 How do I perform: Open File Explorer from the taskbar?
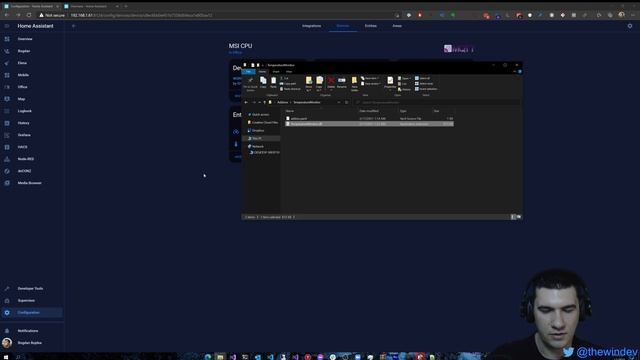pos(220,357)
